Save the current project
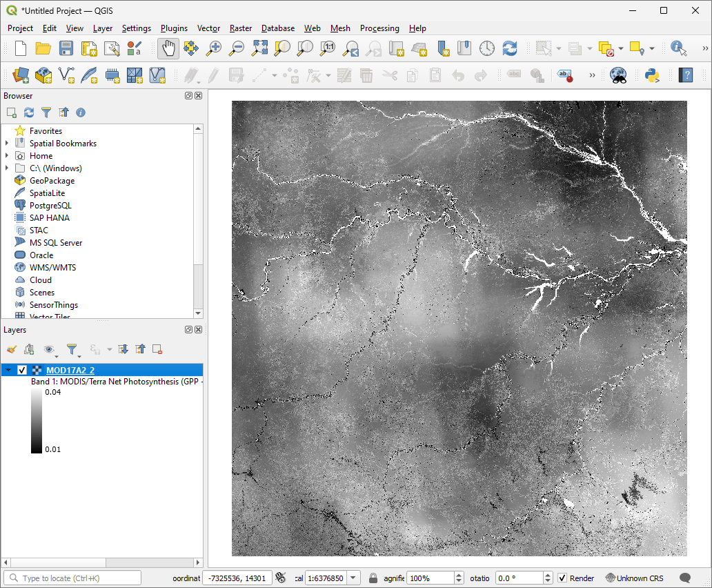Image resolution: width=712 pixels, height=588 pixels. 66,48
